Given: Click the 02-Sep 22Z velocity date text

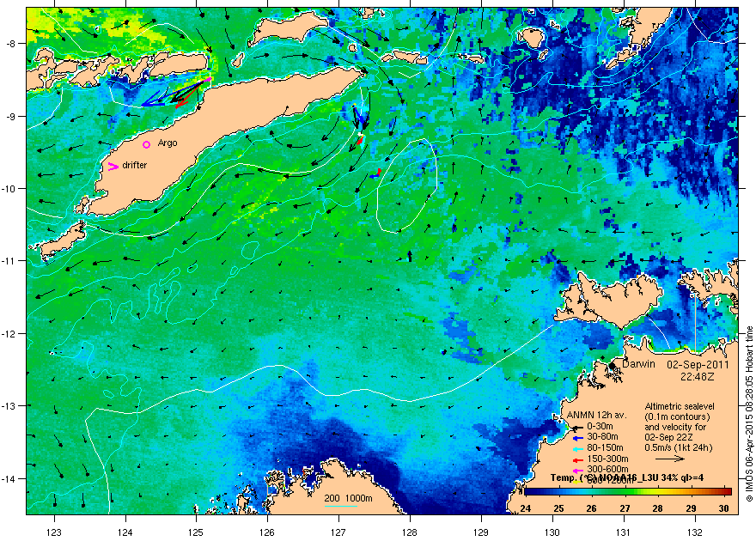Looking at the screenshot, I should coord(668,437).
